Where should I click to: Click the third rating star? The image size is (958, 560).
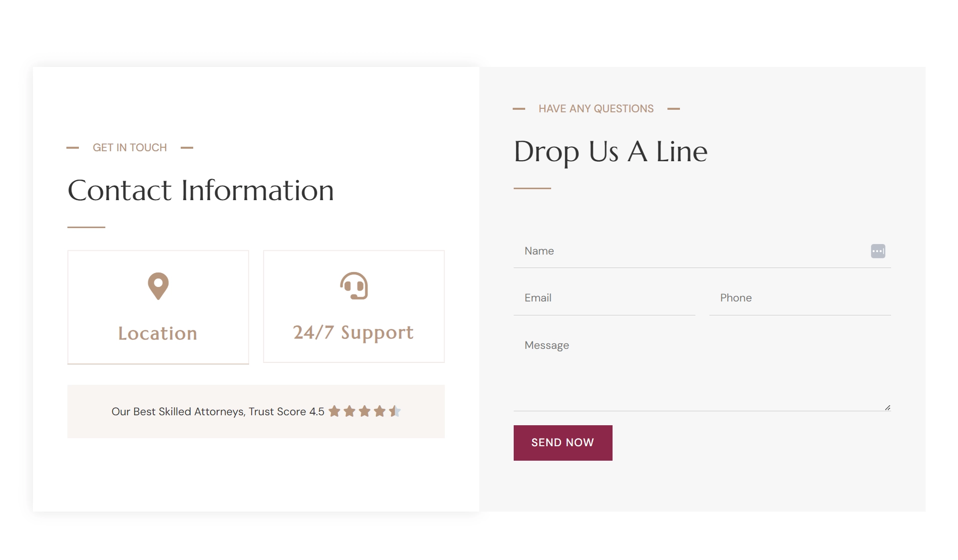pos(364,411)
